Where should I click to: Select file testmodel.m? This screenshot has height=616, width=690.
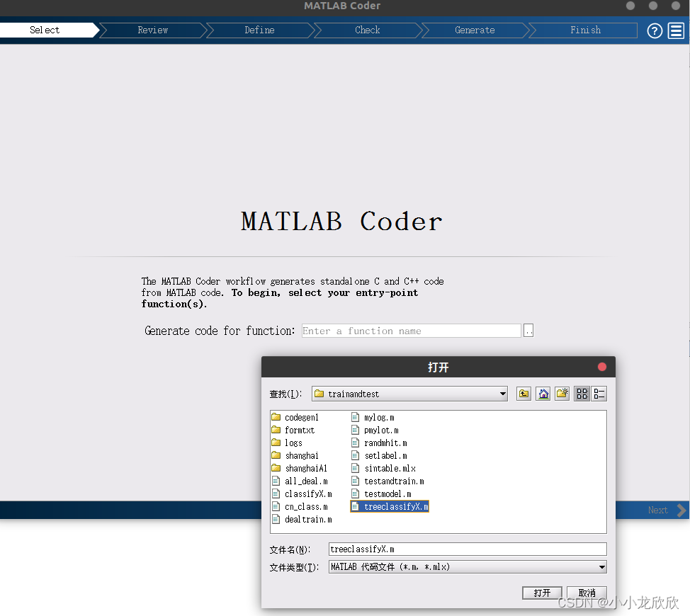coord(382,494)
